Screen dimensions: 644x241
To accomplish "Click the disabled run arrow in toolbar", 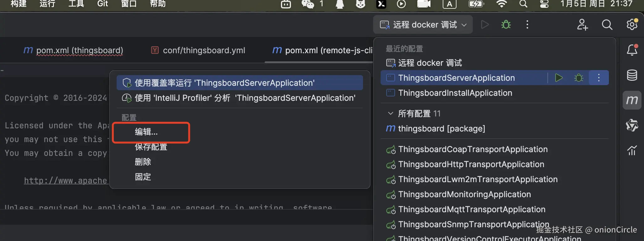I will pyautogui.click(x=485, y=24).
